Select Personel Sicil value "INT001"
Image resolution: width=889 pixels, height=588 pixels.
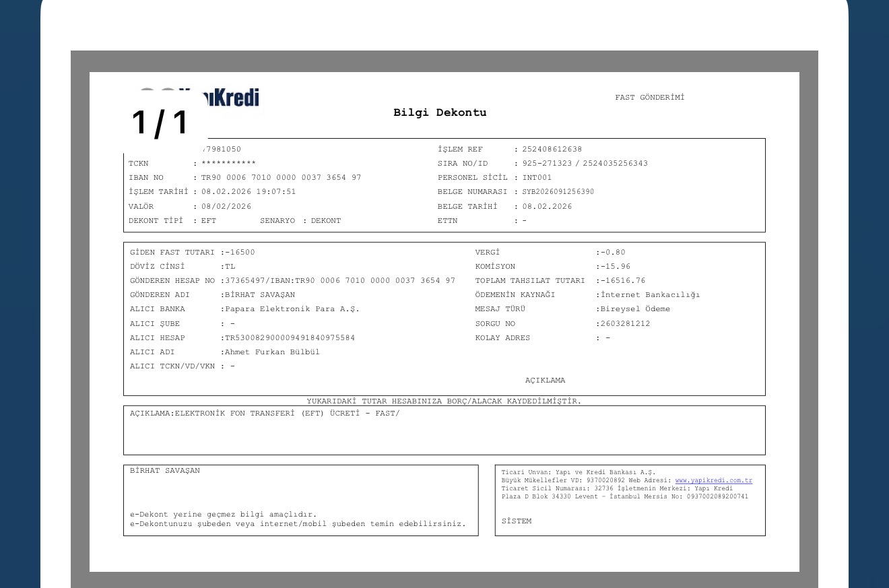point(537,178)
